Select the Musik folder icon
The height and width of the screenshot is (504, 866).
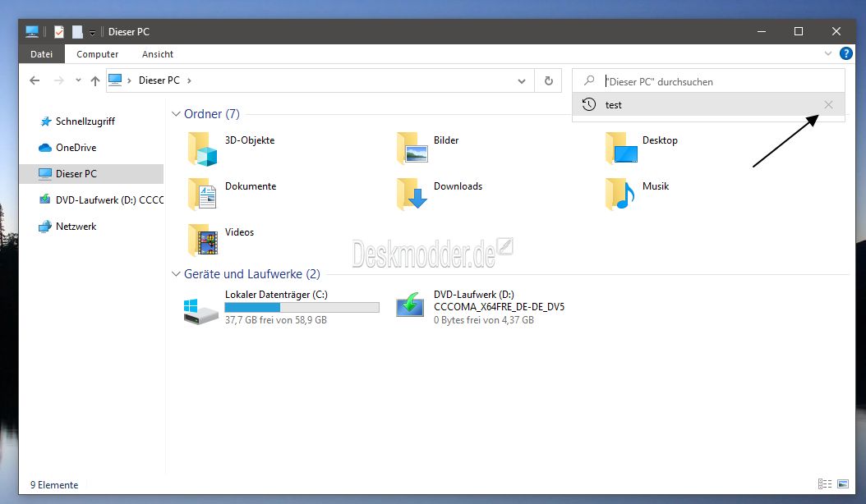pos(620,194)
